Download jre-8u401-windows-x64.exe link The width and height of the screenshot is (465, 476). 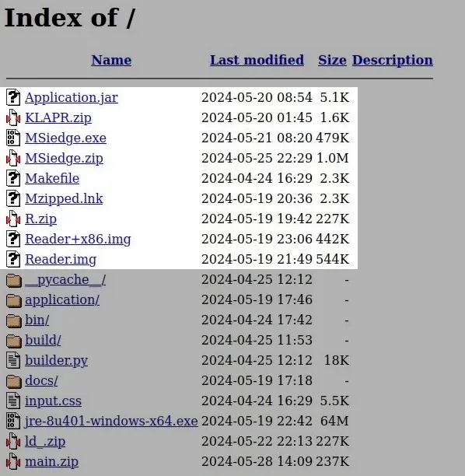coord(111,421)
